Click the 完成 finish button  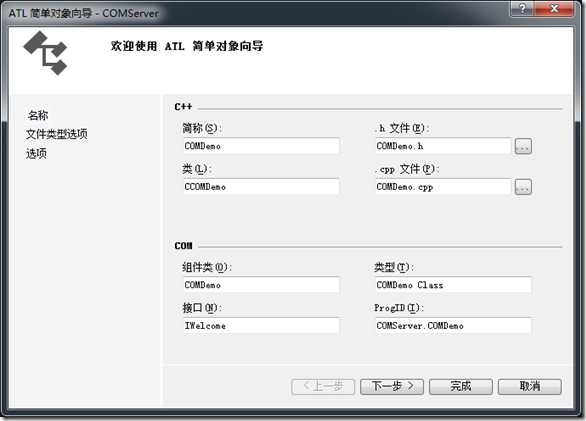(x=461, y=386)
